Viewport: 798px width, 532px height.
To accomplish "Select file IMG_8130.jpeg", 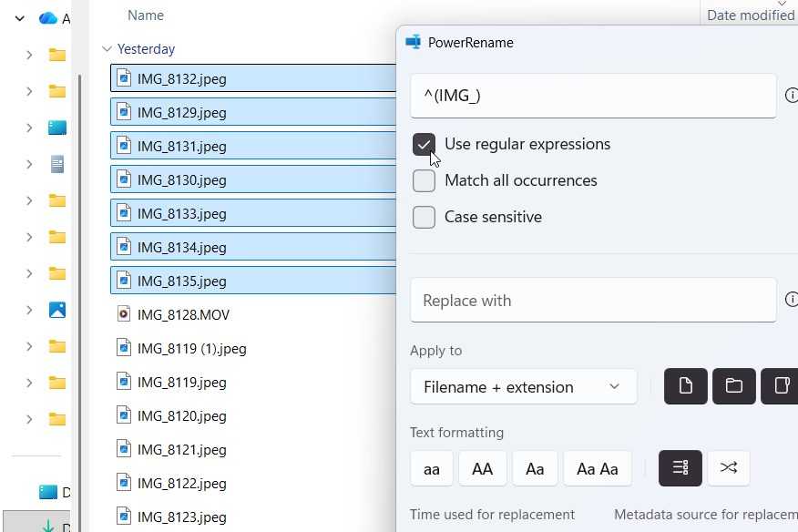I will pyautogui.click(x=253, y=179).
